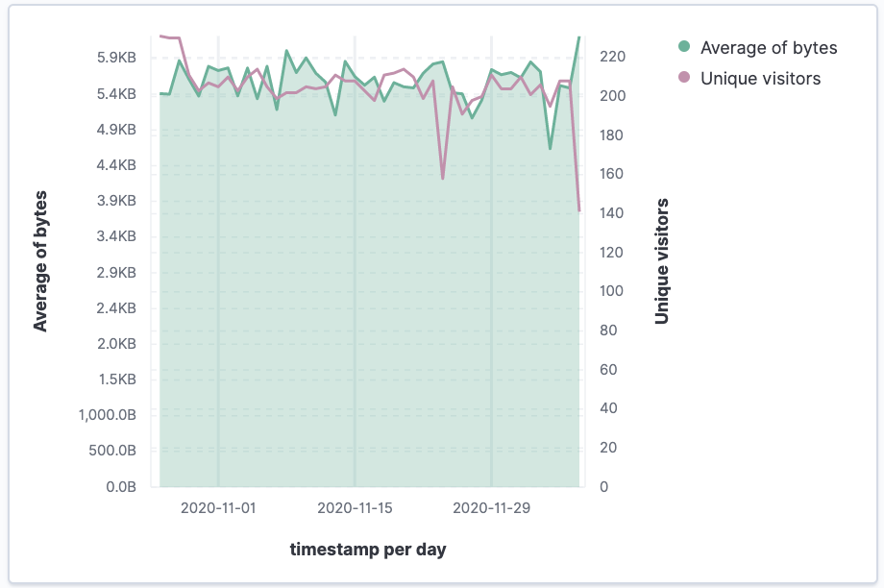Viewport: 884px width, 588px height.
Task: Click the right axis title Unique visitors
Action: coord(662,261)
